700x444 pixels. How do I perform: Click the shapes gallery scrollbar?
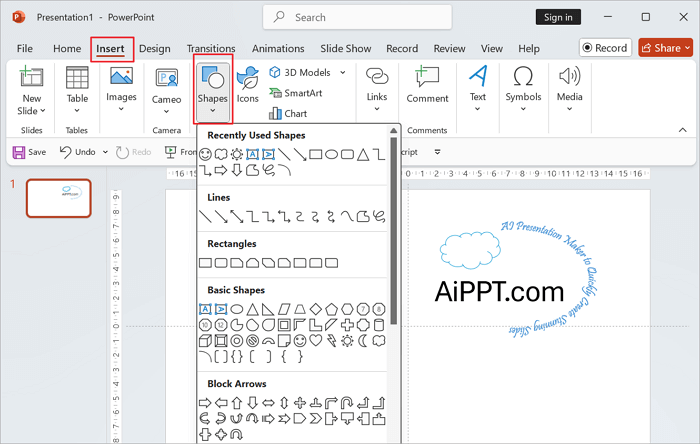[393, 231]
